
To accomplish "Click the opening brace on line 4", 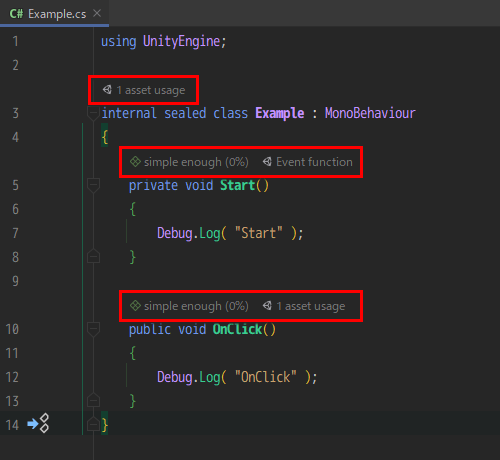I will [x=105, y=137].
